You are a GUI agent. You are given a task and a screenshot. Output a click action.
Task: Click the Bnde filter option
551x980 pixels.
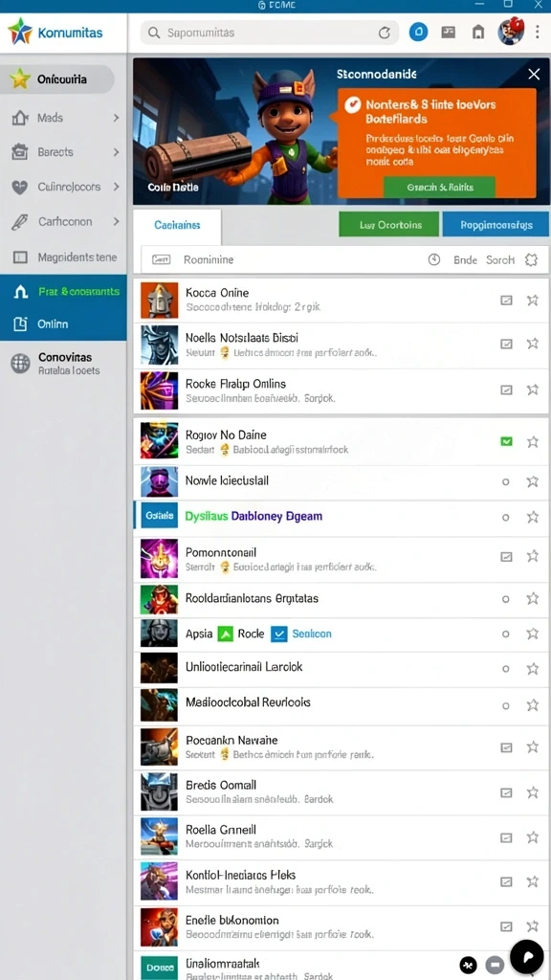pyautogui.click(x=466, y=260)
